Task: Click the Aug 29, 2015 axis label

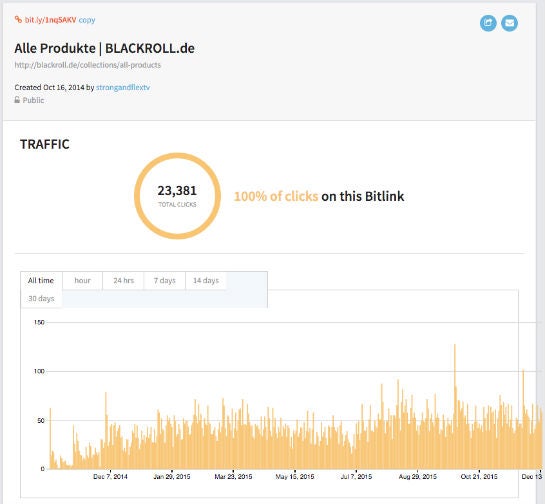Action: point(417,477)
